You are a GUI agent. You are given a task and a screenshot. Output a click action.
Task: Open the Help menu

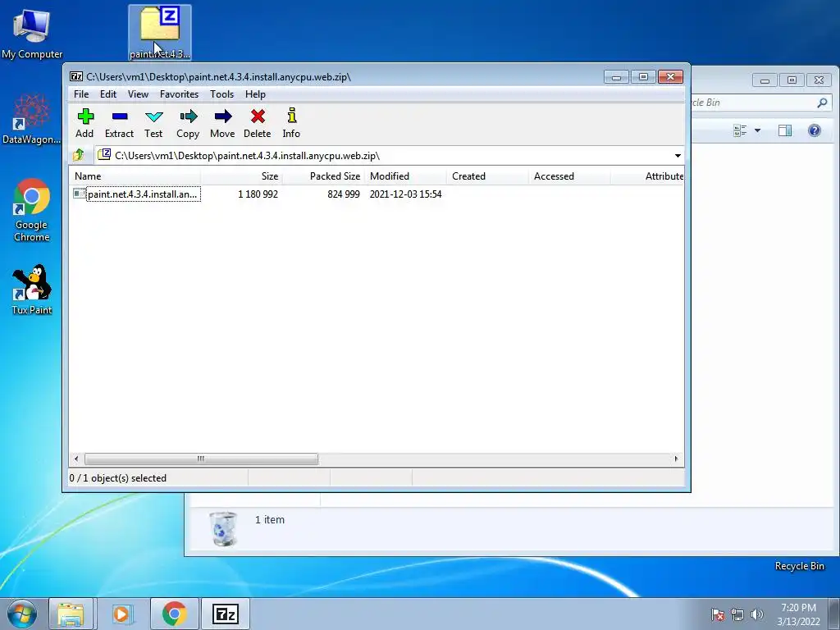(x=255, y=94)
